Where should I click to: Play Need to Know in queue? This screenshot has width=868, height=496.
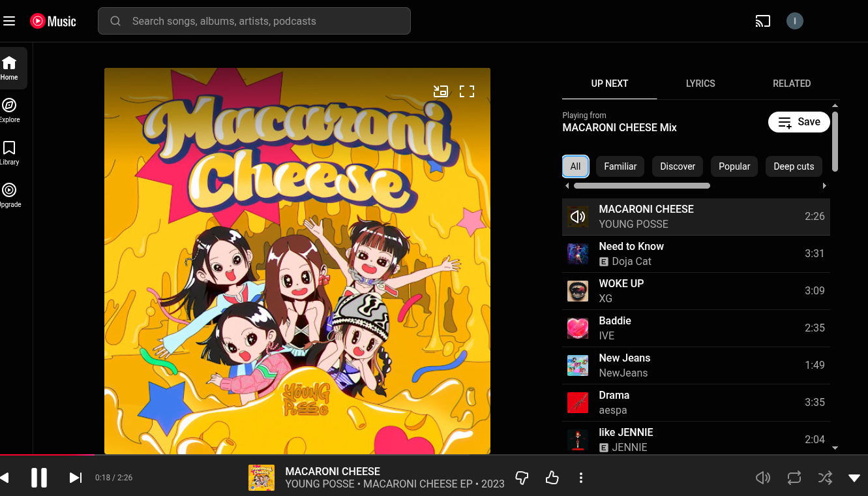coord(696,254)
